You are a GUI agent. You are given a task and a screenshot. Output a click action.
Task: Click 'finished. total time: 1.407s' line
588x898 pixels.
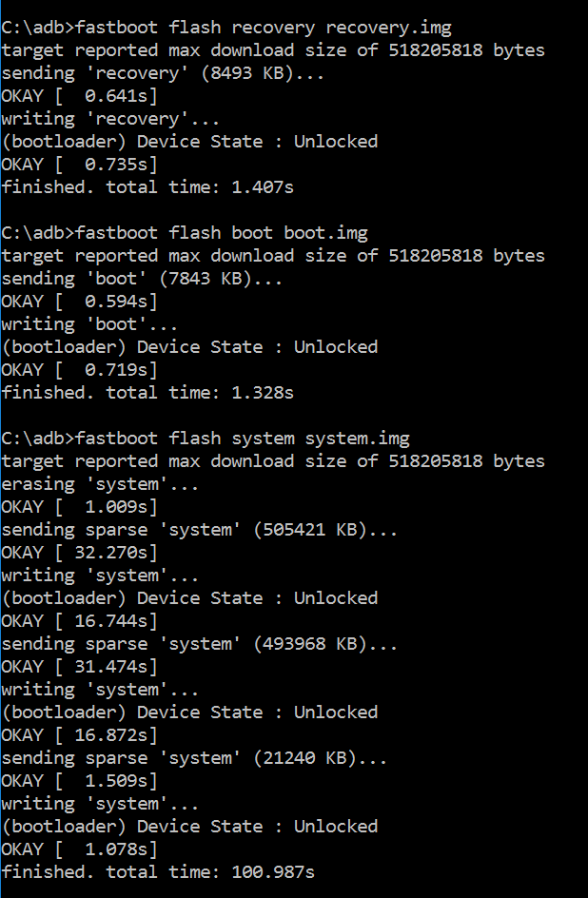pos(147,187)
